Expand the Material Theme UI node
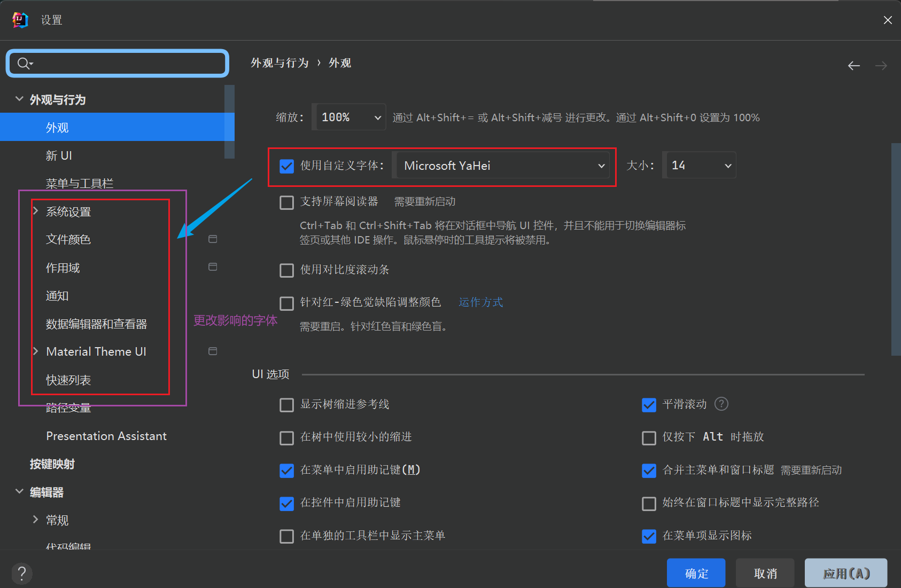 pyautogui.click(x=35, y=351)
